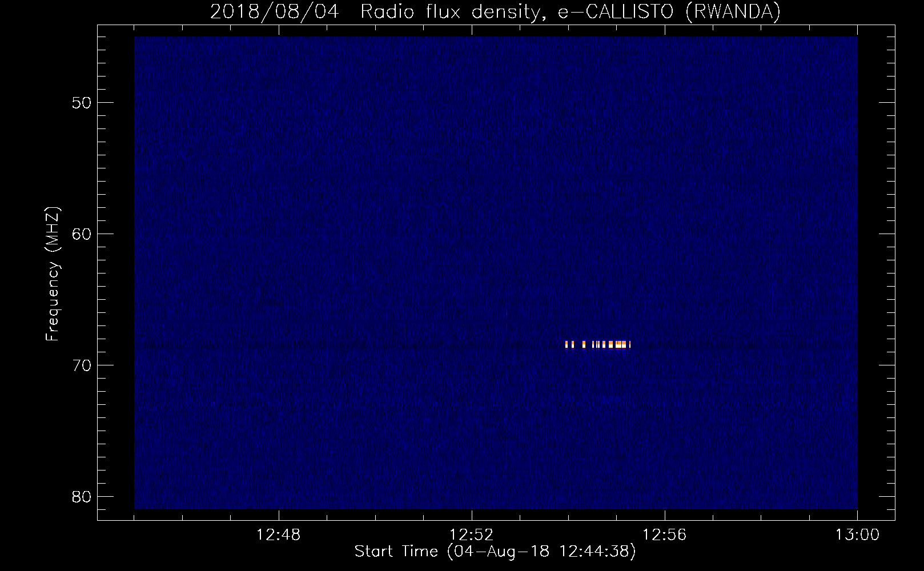Click the 50 frequency tick label
The image size is (924, 571).
(x=82, y=103)
